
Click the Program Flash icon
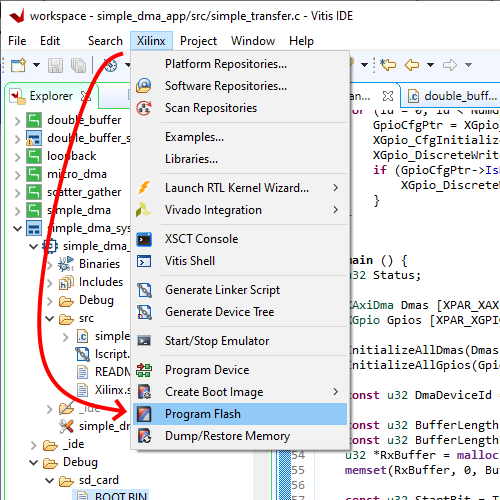tap(144, 414)
